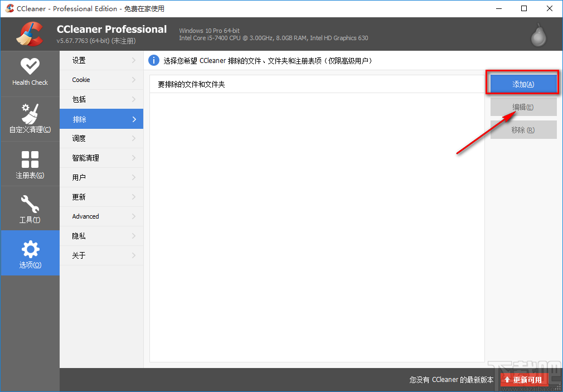Expand chevron next to 更新
Viewport: 563px width, 392px height.
coord(134,197)
